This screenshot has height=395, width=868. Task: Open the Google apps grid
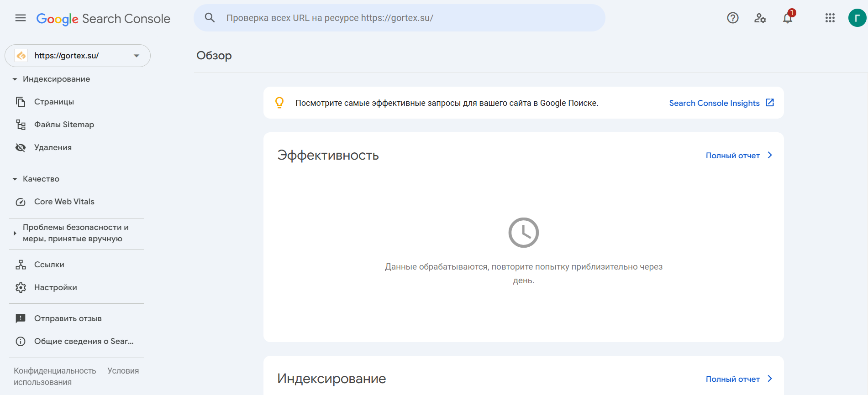[830, 18]
